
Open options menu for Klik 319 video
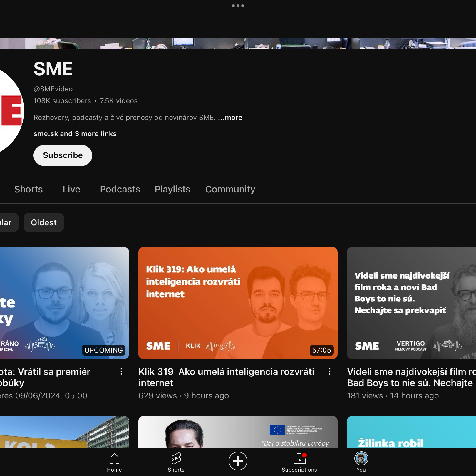330,372
